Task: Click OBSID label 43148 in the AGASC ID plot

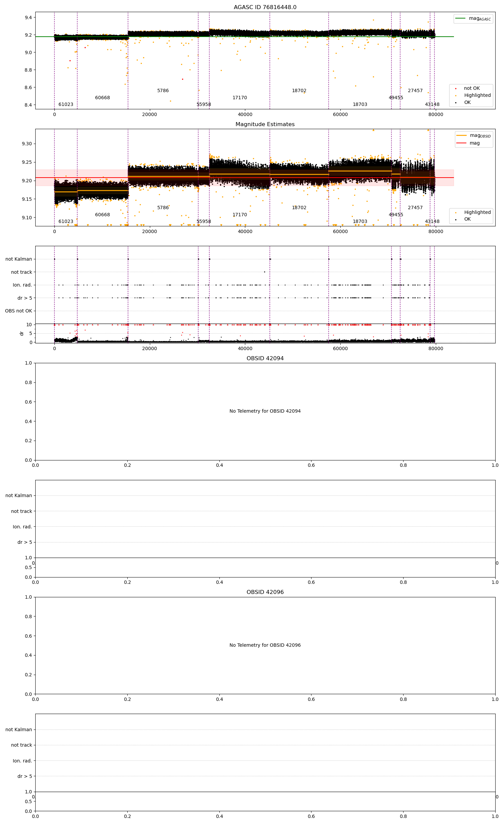Action: pyautogui.click(x=432, y=105)
